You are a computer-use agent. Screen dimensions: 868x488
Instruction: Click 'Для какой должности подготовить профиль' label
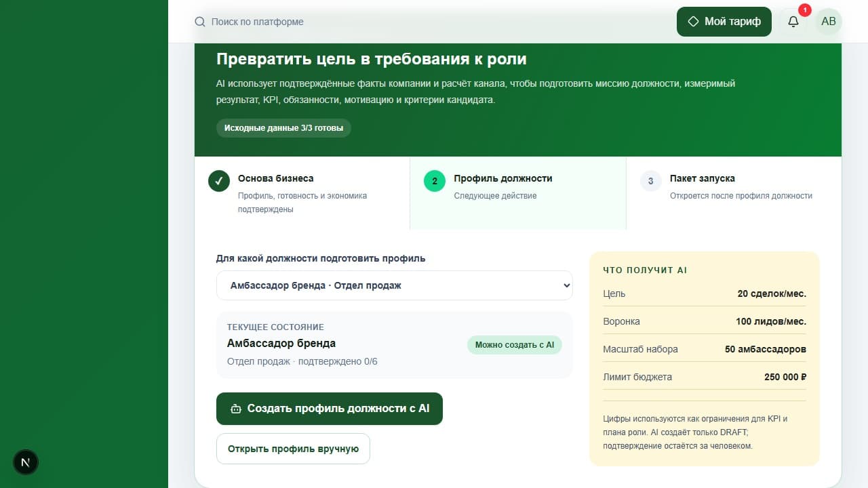pos(321,258)
